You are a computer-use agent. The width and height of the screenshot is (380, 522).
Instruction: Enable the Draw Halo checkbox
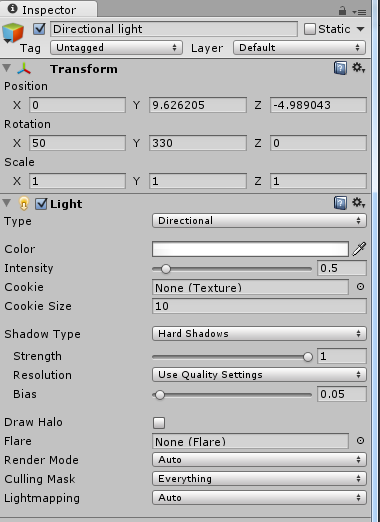click(159, 423)
